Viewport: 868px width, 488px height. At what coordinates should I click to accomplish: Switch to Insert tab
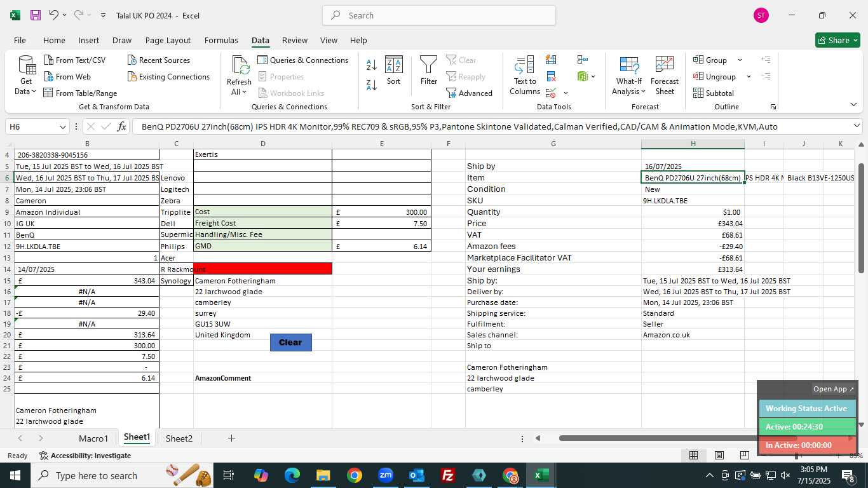coord(89,40)
